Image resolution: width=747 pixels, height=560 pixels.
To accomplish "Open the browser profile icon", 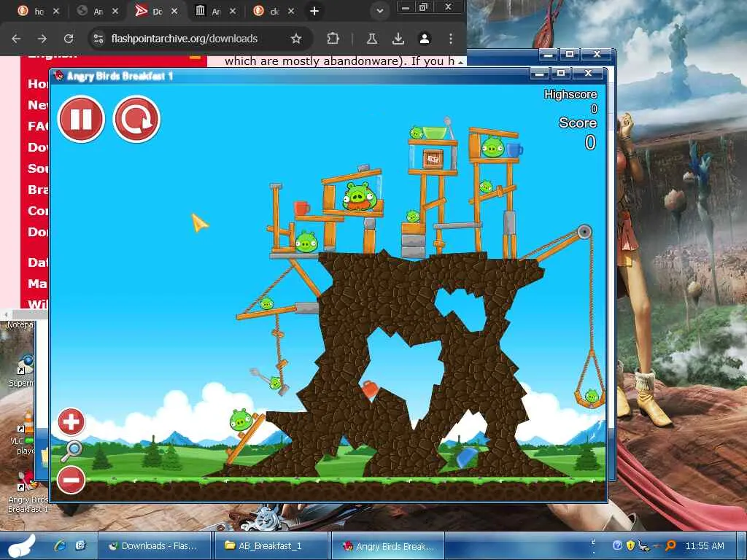I will tap(425, 39).
